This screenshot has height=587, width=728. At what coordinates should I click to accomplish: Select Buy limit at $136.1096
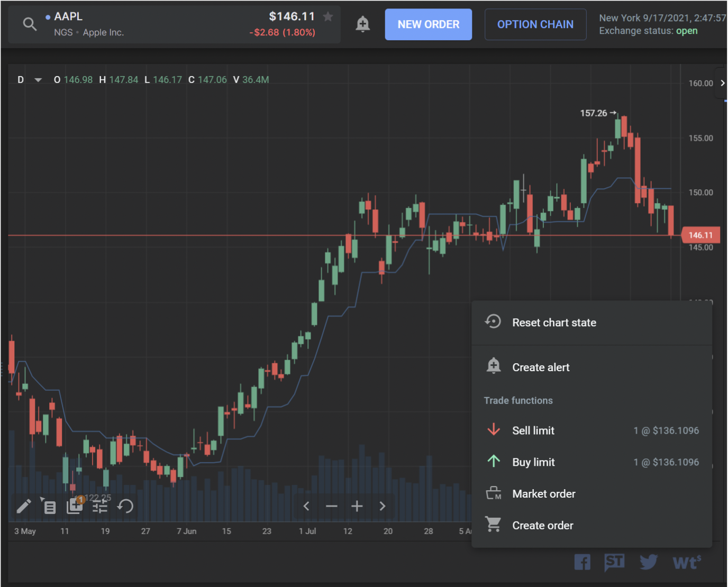click(592, 462)
